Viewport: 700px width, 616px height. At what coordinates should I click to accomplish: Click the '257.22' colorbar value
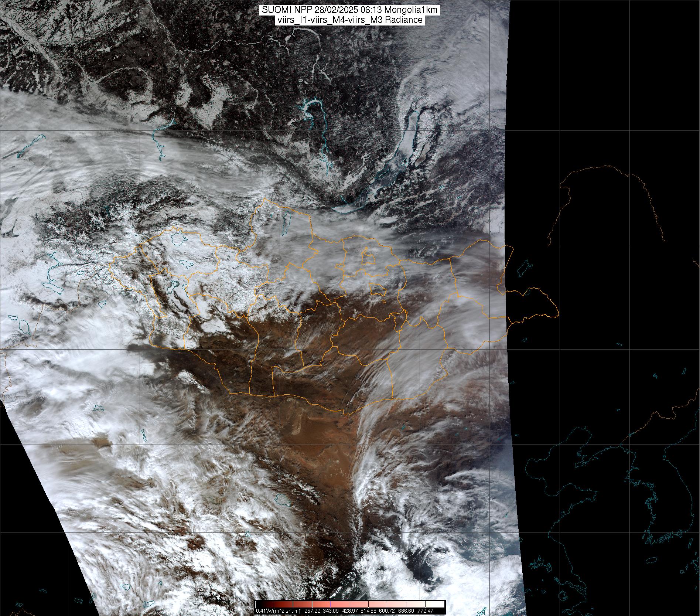pos(312,611)
